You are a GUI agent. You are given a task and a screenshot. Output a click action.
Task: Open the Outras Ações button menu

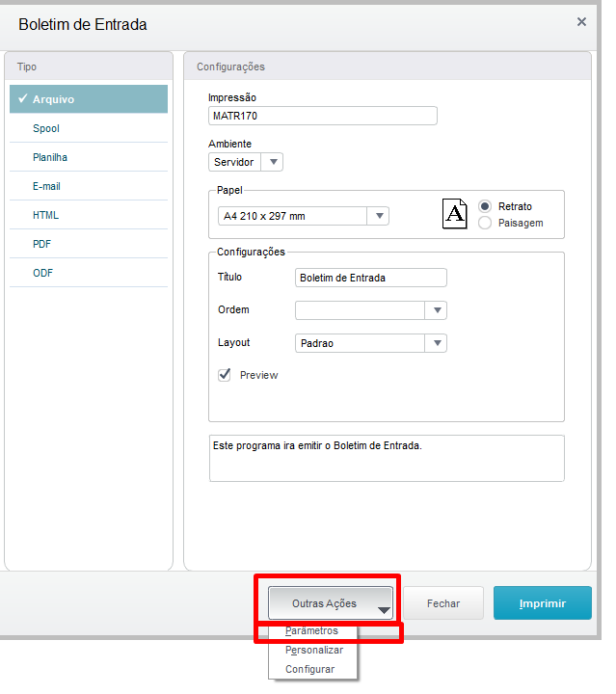pos(330,602)
